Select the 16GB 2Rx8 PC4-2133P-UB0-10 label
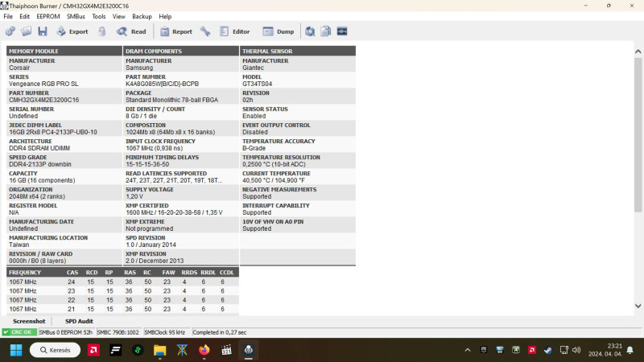Image resolution: width=644 pixels, height=362 pixels. click(53, 132)
